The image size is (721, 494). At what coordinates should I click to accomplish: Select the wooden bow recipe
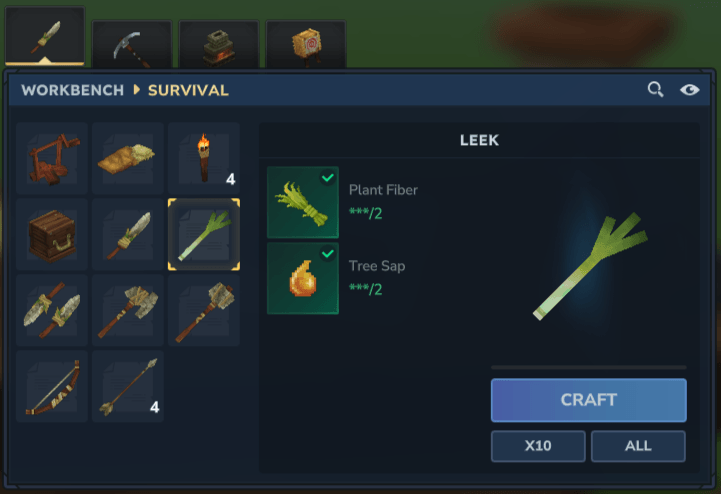[x=52, y=386]
